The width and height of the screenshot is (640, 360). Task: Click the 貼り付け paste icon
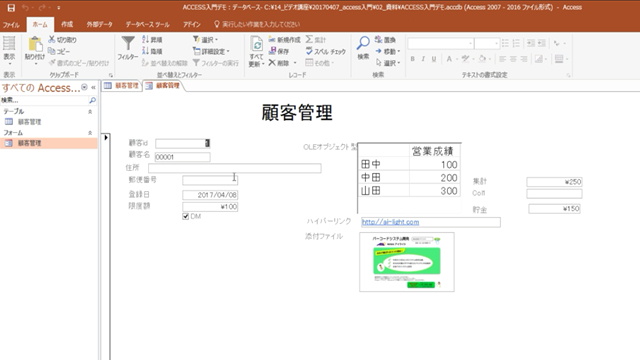[x=35, y=45]
